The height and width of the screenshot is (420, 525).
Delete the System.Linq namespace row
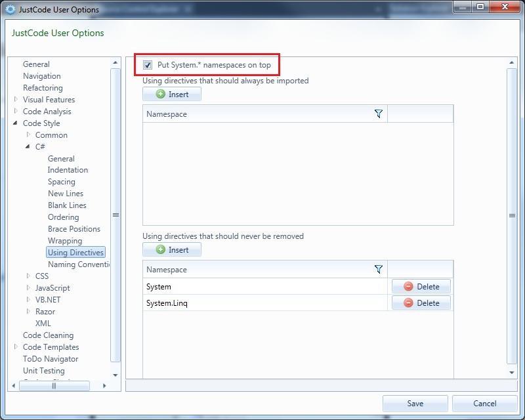click(x=421, y=303)
